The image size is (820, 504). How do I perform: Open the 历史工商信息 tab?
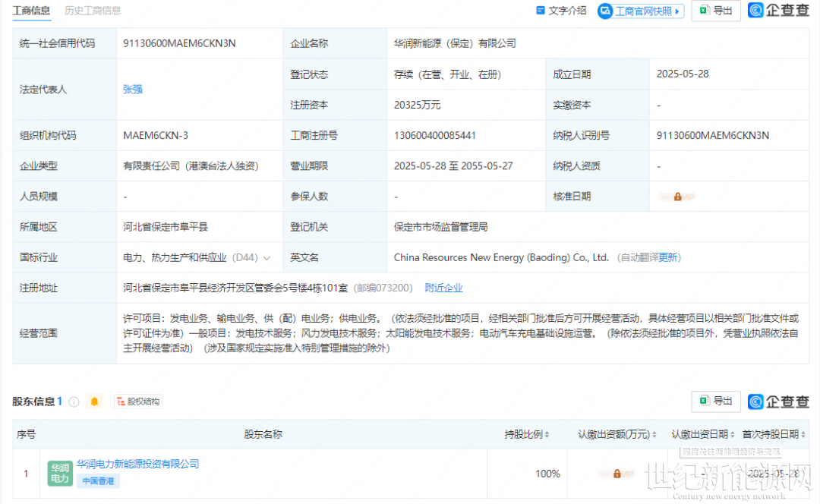tap(93, 11)
